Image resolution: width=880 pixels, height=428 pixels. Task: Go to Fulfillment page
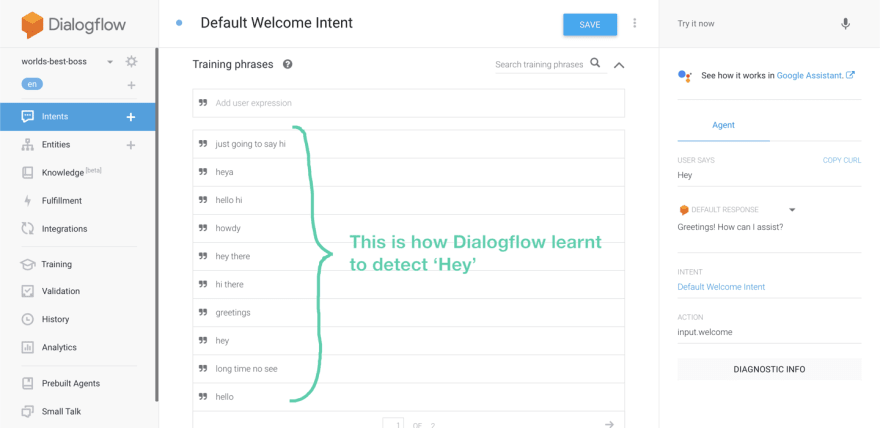62,201
